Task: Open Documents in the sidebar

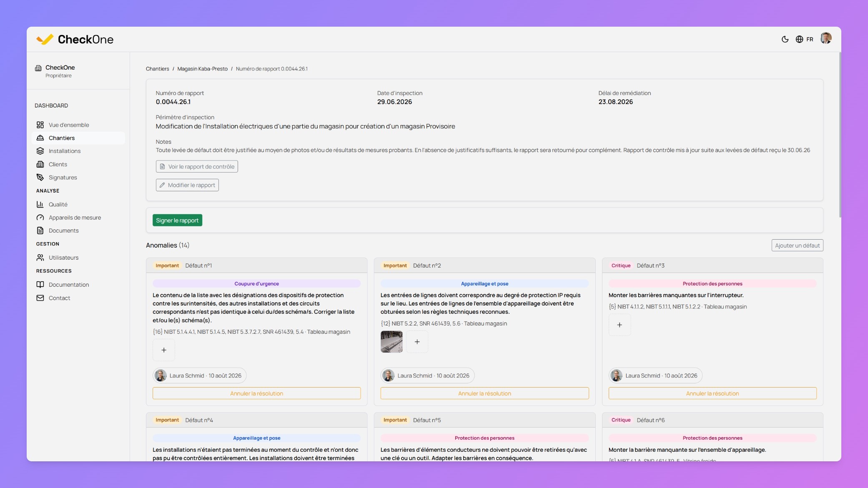Action: click(x=78, y=230)
